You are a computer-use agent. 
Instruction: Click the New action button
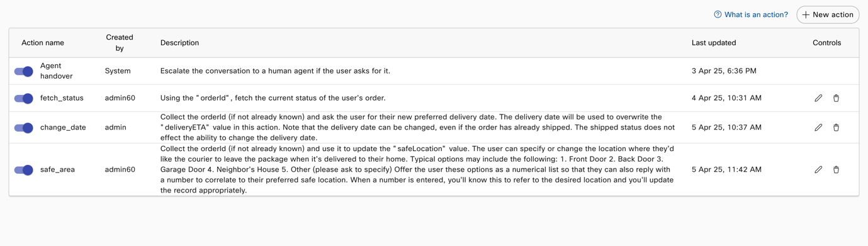(828, 14)
